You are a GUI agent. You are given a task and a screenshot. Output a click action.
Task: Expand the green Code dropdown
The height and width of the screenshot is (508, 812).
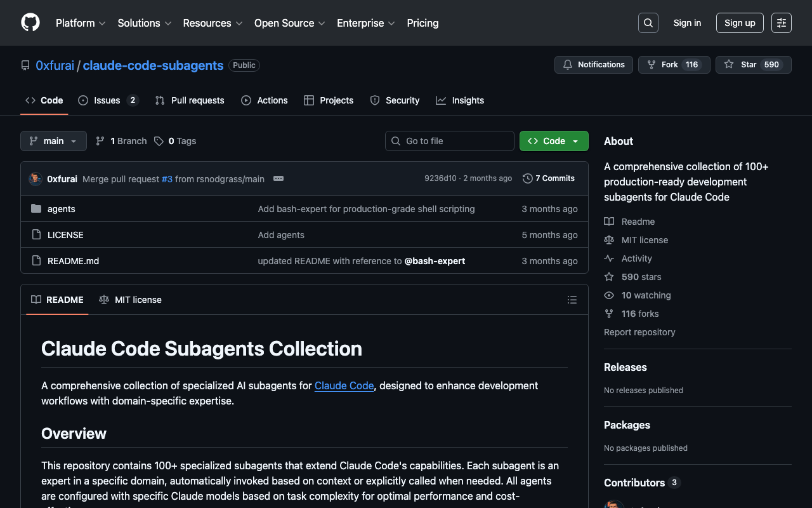pos(554,141)
